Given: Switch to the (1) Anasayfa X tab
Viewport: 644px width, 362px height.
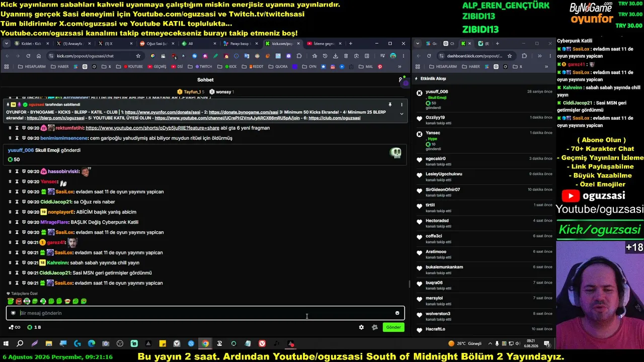Looking at the screenshot, I should point(73,44).
